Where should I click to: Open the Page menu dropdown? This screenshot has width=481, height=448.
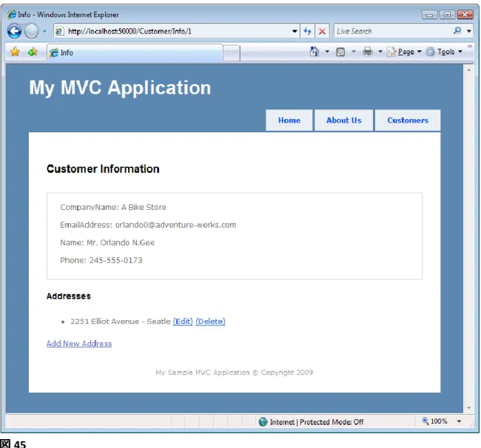tap(404, 52)
